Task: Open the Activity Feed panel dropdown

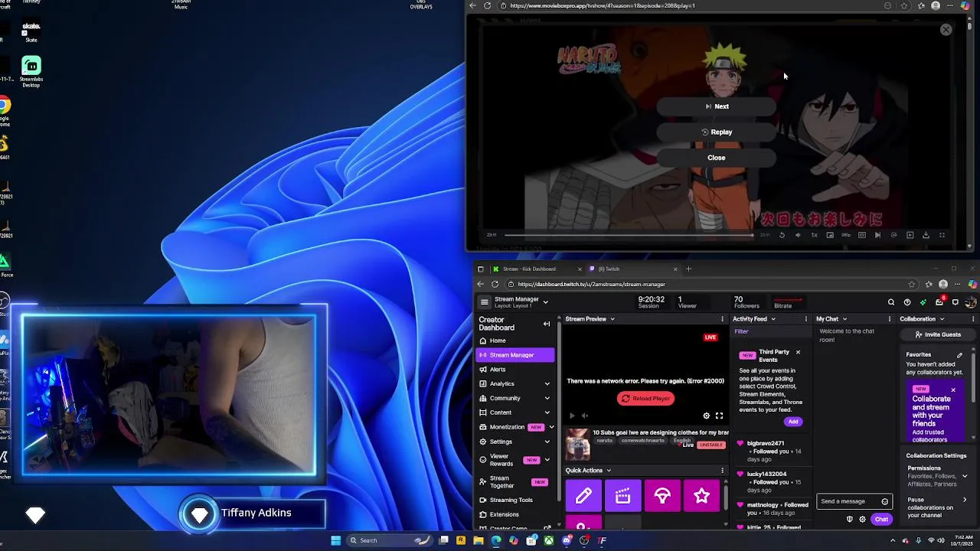Action: point(773,319)
